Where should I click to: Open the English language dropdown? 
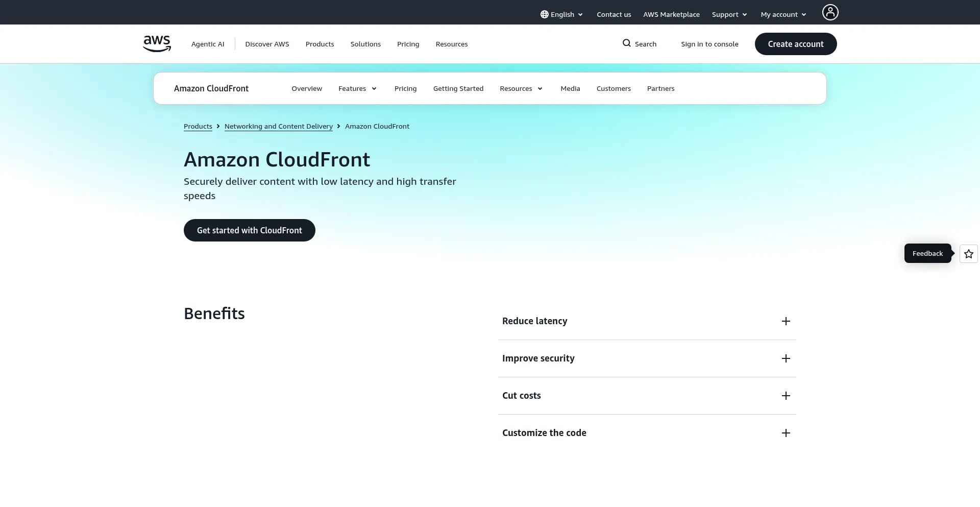(561, 14)
